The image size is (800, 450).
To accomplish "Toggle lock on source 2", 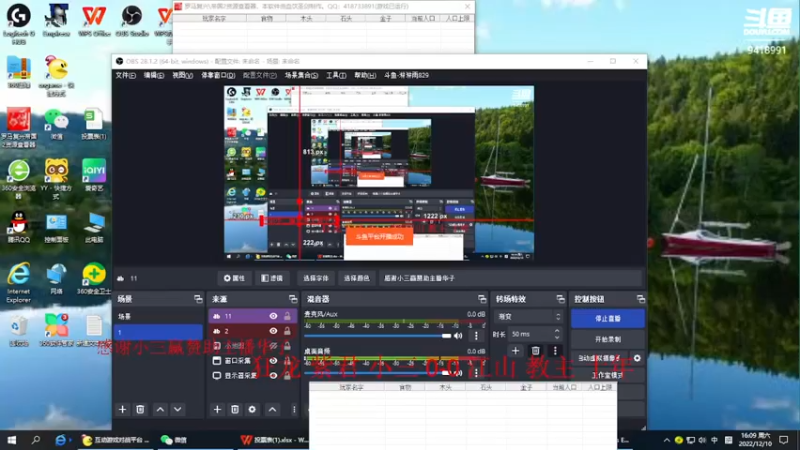I will (287, 331).
